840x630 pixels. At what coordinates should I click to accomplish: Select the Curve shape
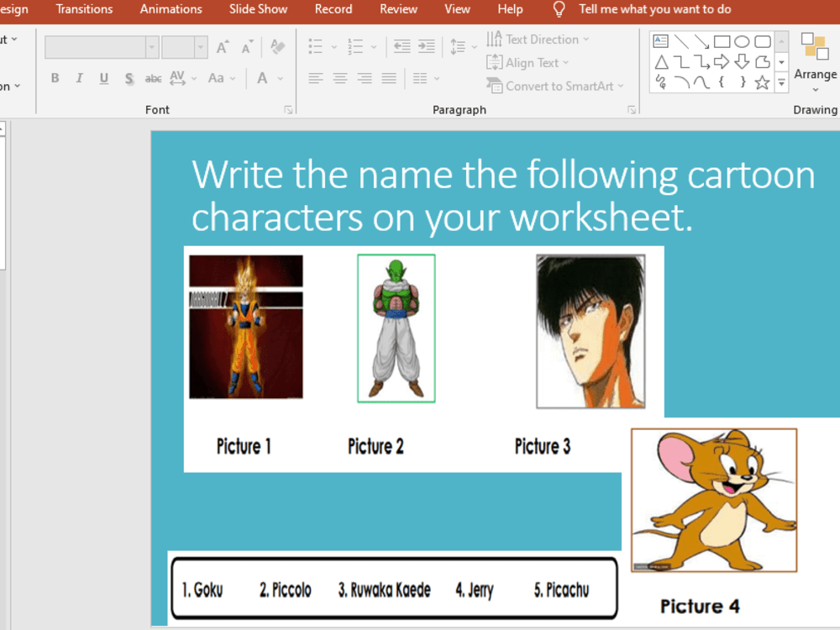click(x=701, y=82)
